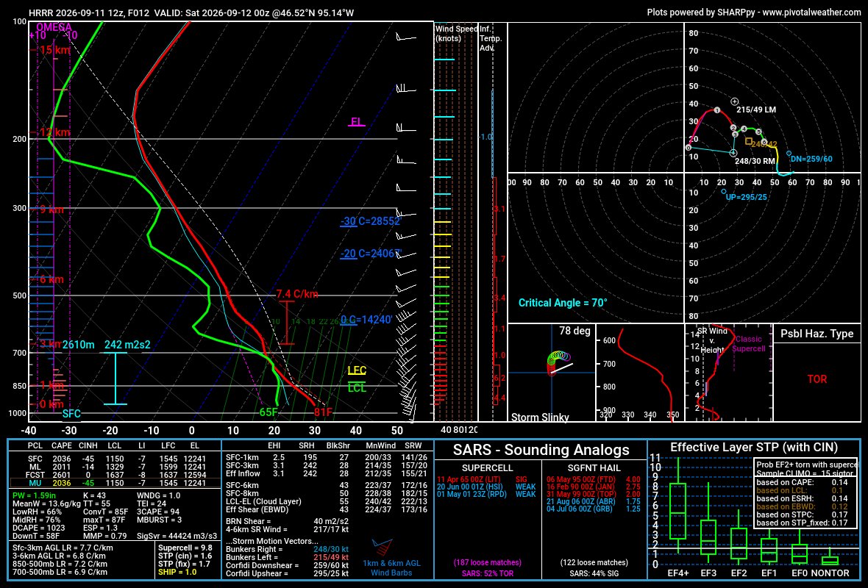Click the '78 deg' storm slinky value

pos(574,331)
